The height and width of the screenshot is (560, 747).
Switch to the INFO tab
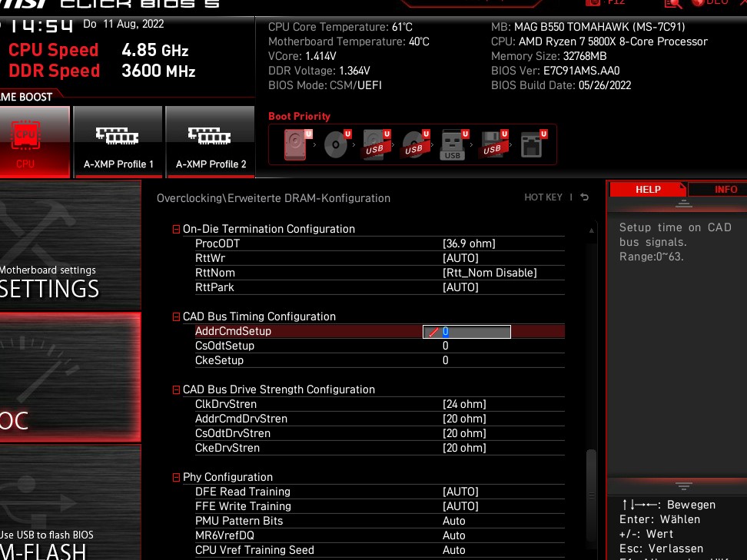pyautogui.click(x=718, y=190)
